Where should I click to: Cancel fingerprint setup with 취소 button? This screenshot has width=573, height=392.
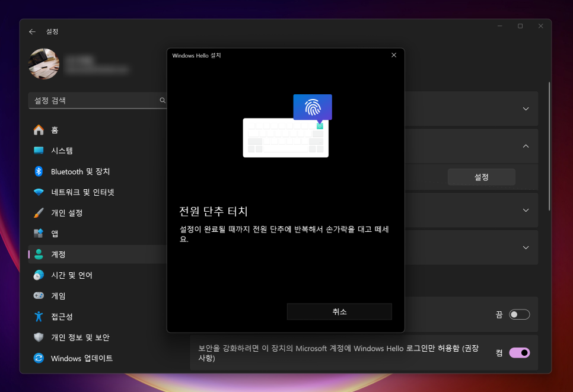(339, 311)
